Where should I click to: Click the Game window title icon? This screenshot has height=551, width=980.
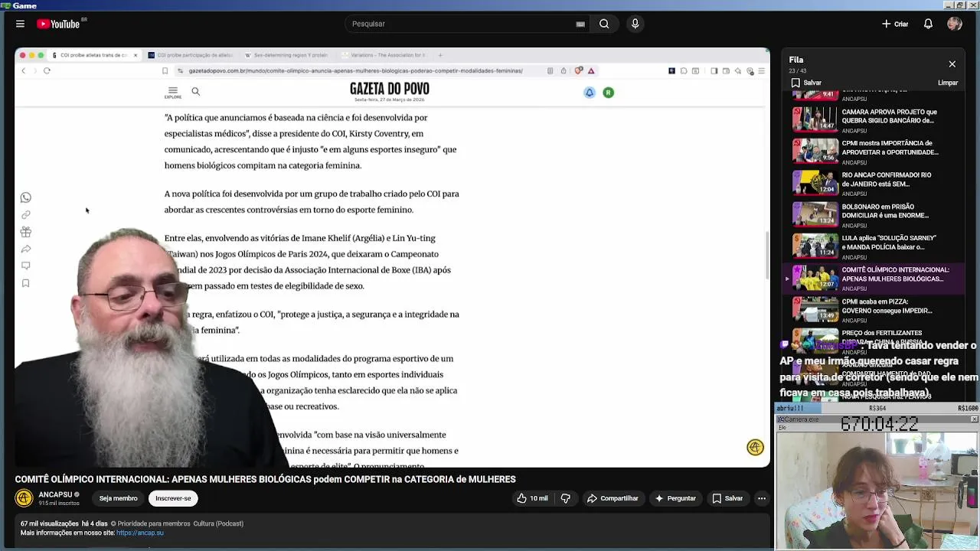coord(5,5)
